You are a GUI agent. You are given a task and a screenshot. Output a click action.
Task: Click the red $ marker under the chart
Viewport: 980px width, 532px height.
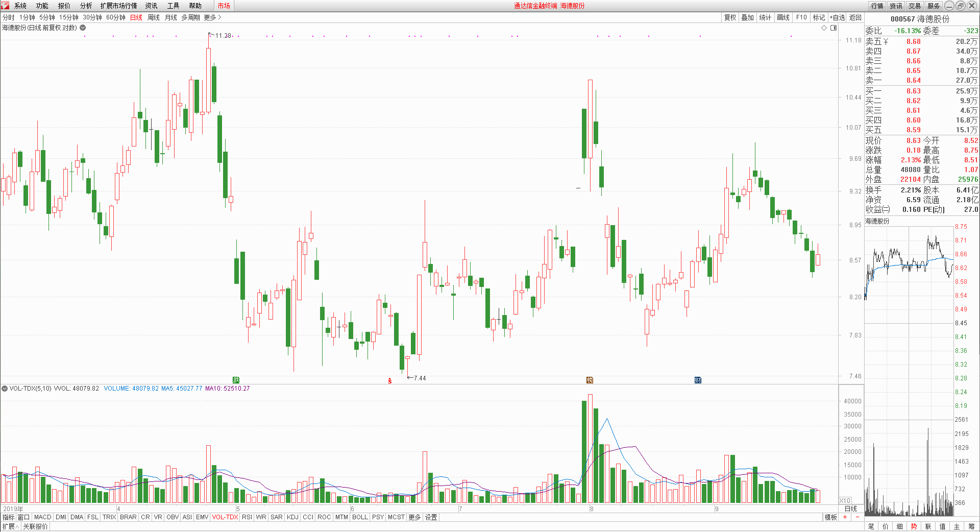pyautogui.click(x=390, y=381)
